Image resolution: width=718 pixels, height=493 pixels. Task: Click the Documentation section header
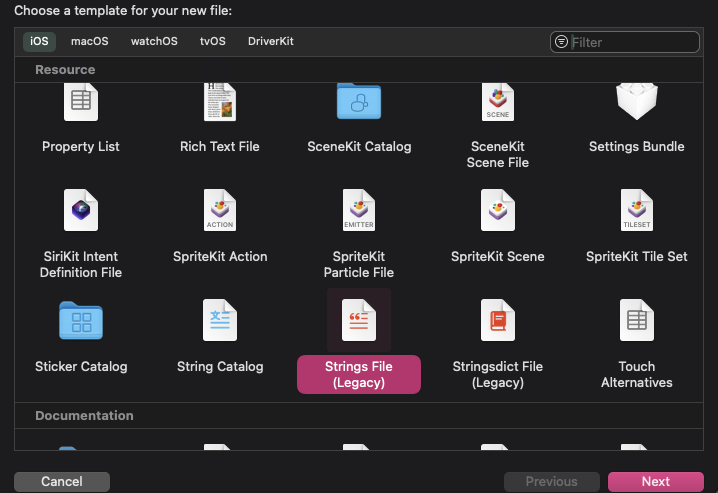pos(84,416)
